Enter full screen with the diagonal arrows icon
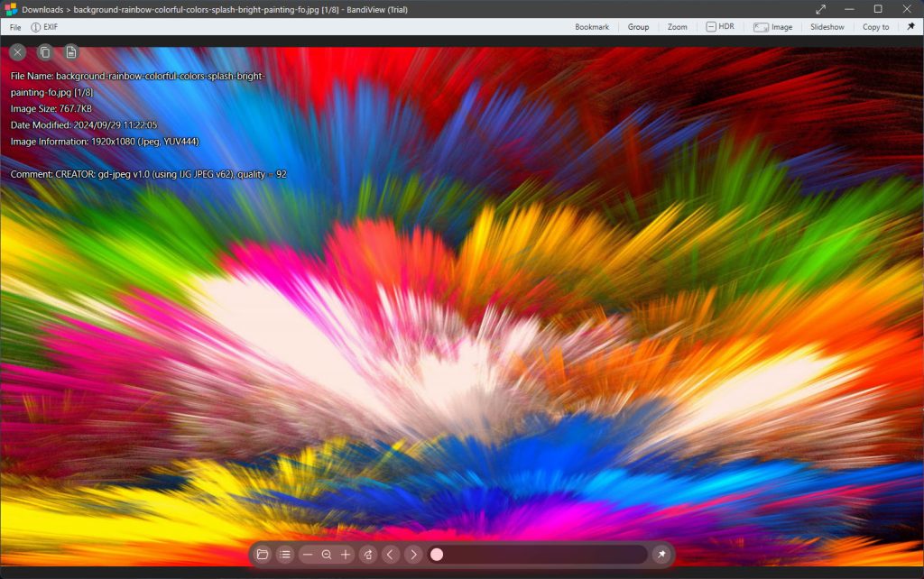The height and width of the screenshot is (579, 924). coord(820,9)
